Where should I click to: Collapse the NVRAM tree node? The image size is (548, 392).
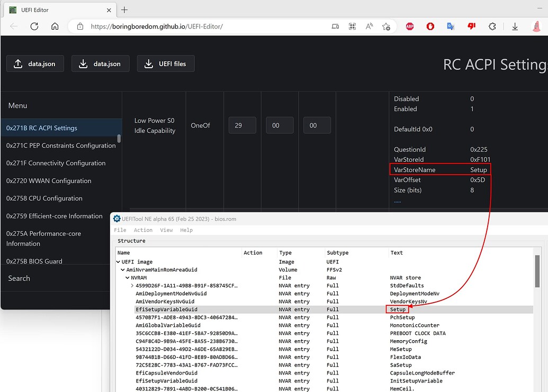127,278
